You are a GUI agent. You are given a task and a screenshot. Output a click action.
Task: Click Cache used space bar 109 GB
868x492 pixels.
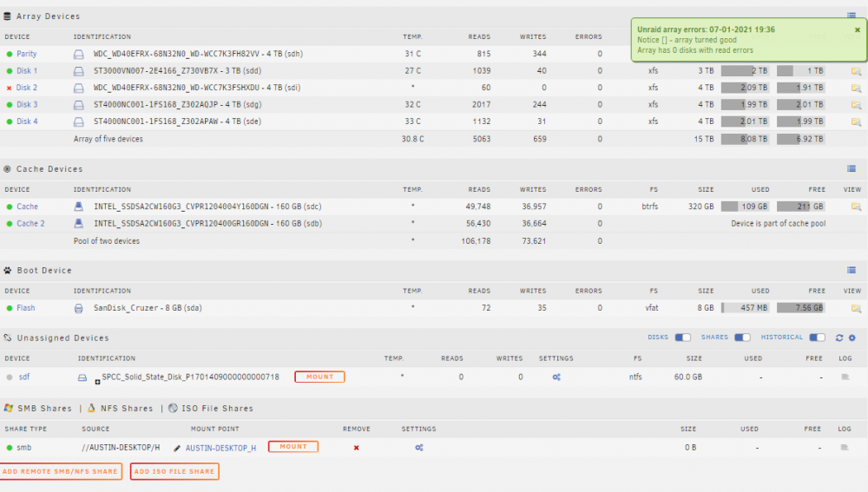[745, 207]
